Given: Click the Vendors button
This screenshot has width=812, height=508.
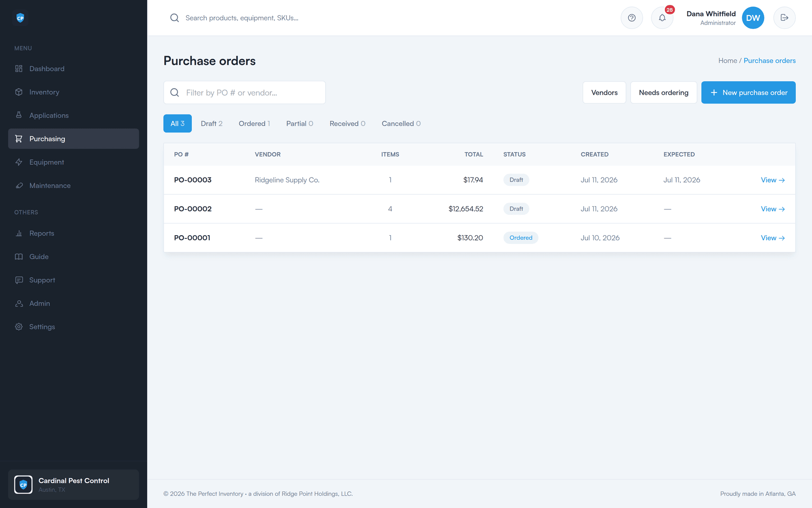Looking at the screenshot, I should (x=604, y=93).
